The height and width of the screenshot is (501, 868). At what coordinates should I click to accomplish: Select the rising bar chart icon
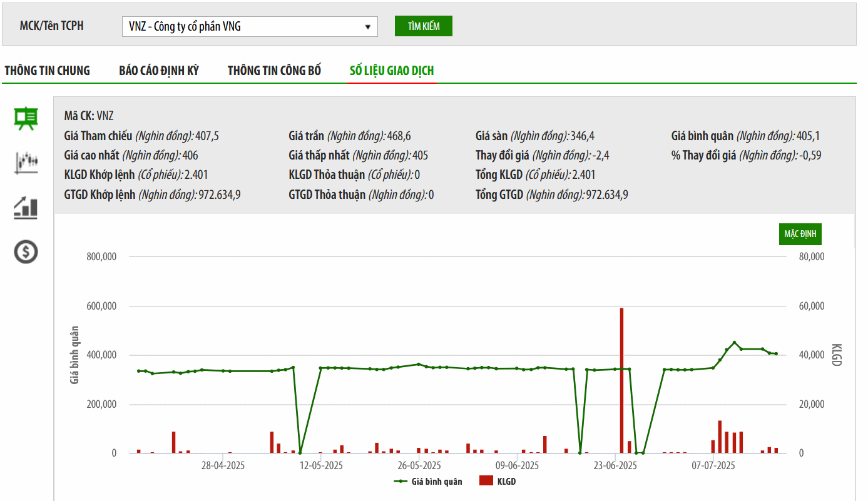tap(26, 207)
